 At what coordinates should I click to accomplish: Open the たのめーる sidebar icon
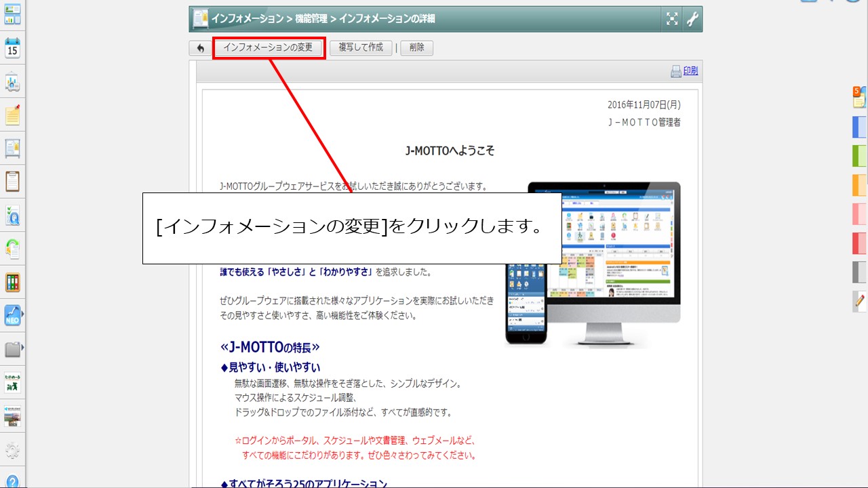[x=12, y=383]
